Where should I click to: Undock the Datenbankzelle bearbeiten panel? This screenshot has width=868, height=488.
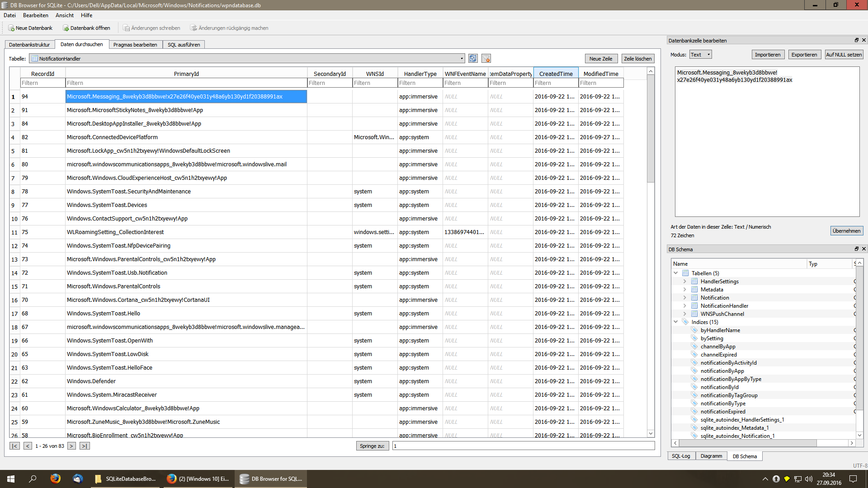(x=856, y=40)
